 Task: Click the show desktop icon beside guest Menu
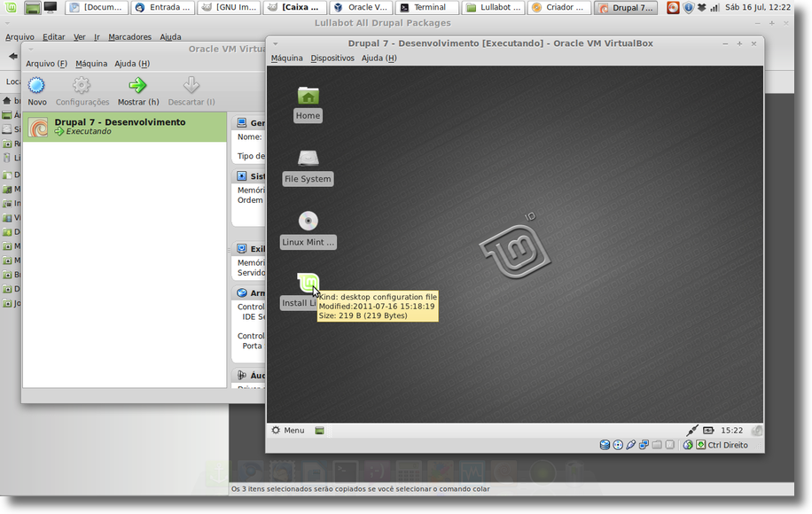[319, 430]
